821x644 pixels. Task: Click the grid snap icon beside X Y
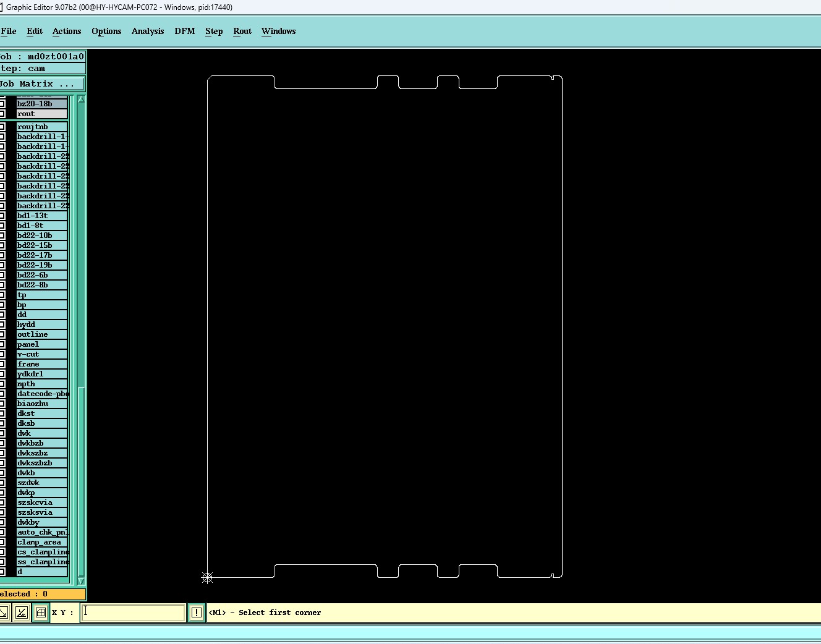40,612
